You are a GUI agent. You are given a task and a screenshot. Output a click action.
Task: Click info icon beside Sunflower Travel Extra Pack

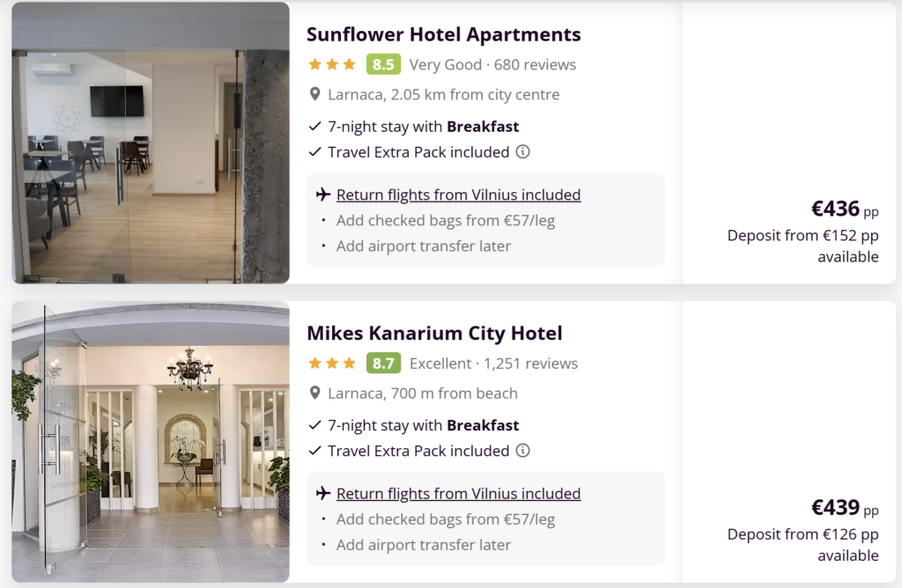pos(522,151)
